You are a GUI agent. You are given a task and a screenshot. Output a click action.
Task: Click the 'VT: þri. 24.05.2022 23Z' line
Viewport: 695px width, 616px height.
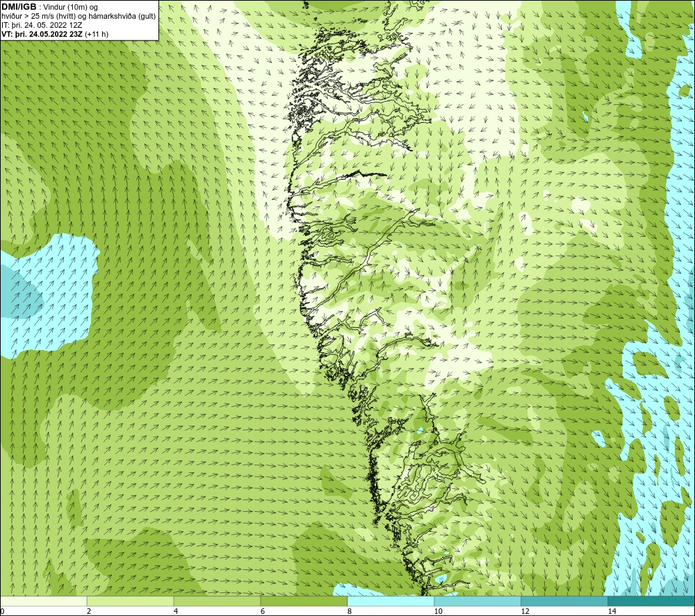(42, 33)
